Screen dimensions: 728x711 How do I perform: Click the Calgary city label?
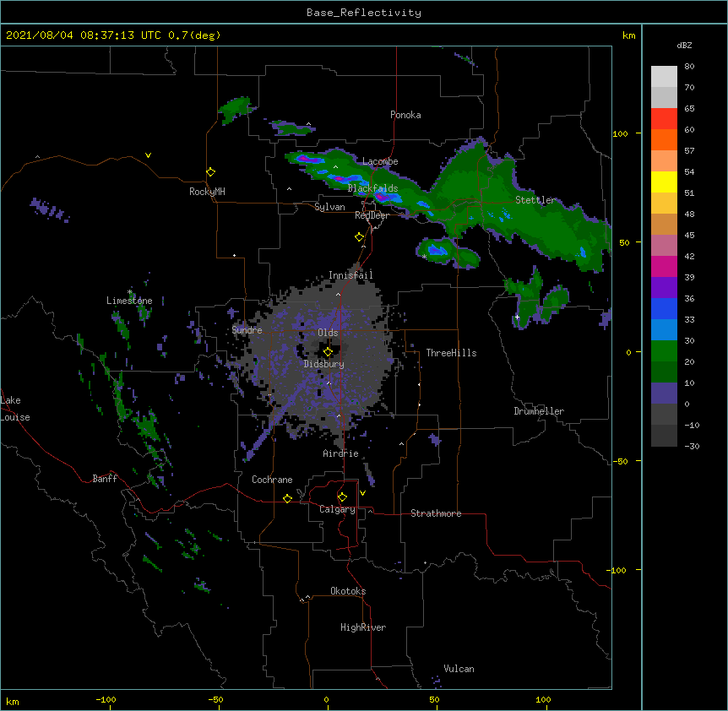[337, 509]
